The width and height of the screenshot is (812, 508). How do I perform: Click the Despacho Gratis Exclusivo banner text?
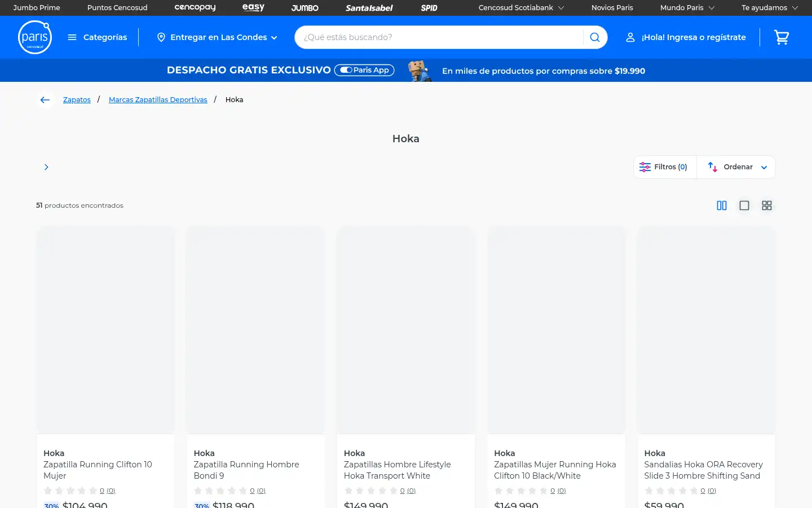pos(249,70)
